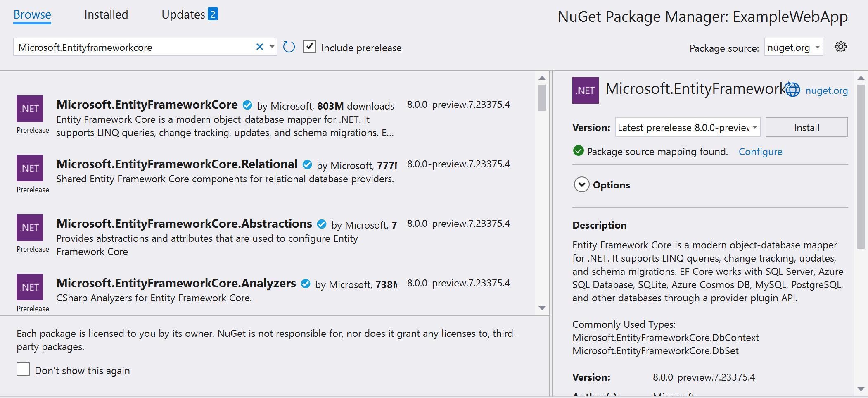The height and width of the screenshot is (398, 868).
Task: Click the Prerelease label under Analyzers icon
Action: point(33,309)
